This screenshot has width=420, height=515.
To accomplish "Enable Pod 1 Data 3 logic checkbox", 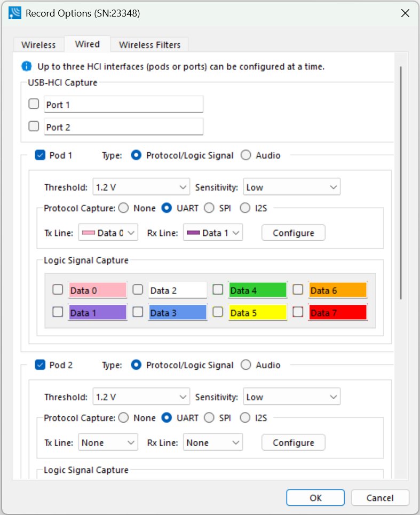I will 138,312.
